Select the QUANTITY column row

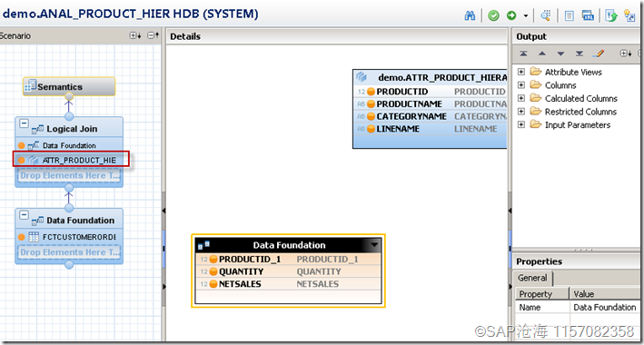tap(288, 271)
